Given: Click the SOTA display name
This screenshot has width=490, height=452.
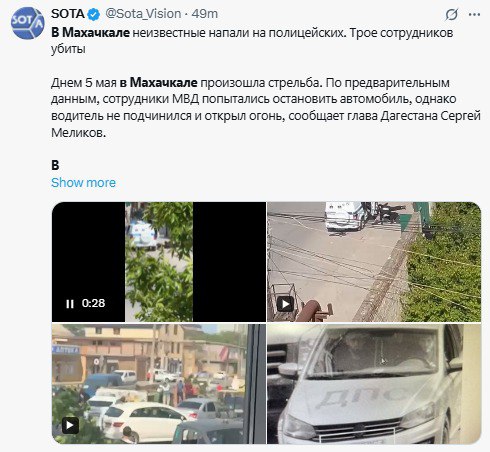Looking at the screenshot, I should pos(68,14).
